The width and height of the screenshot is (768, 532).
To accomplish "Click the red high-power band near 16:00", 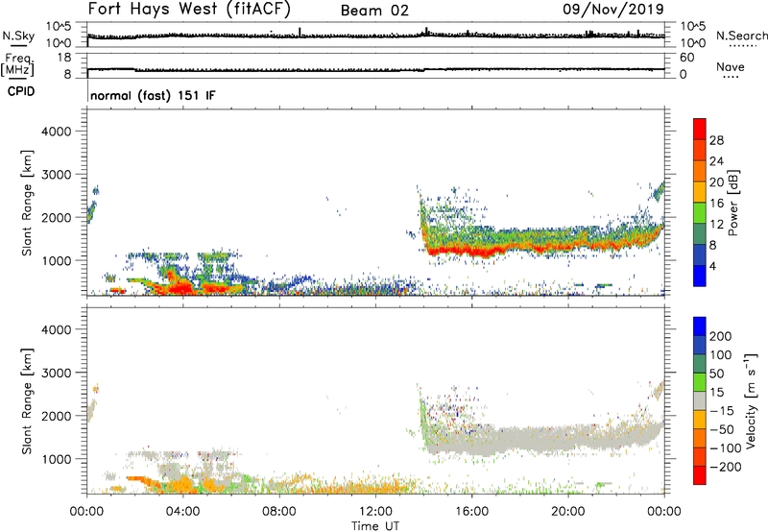I will click(471, 252).
